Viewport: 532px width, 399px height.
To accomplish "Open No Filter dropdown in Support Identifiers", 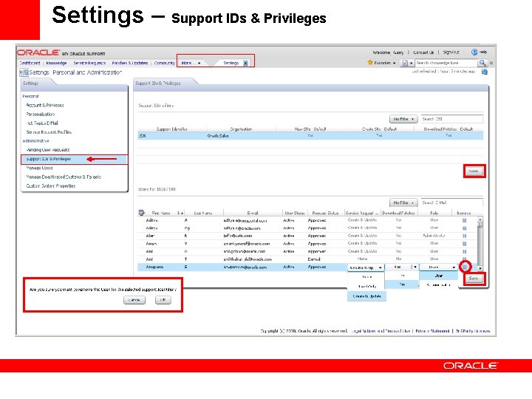I will coord(403,119).
